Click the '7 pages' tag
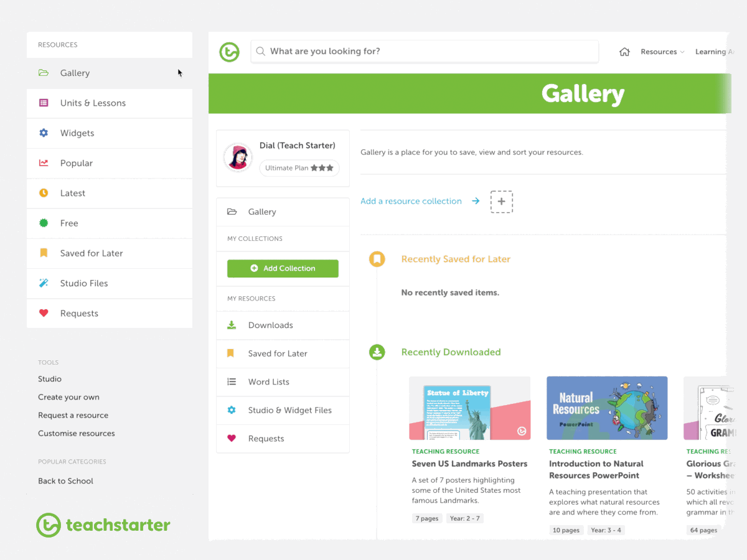 tap(427, 518)
